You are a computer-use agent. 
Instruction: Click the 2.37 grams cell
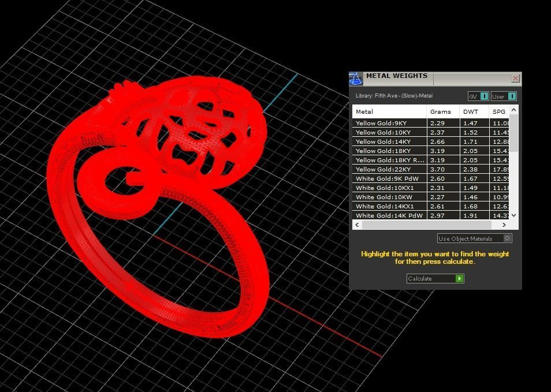[443, 132]
